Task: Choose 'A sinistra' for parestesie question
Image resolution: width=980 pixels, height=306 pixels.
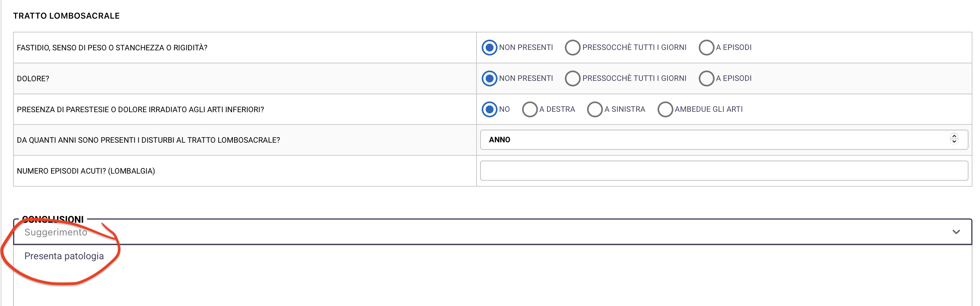Action: 595,109
